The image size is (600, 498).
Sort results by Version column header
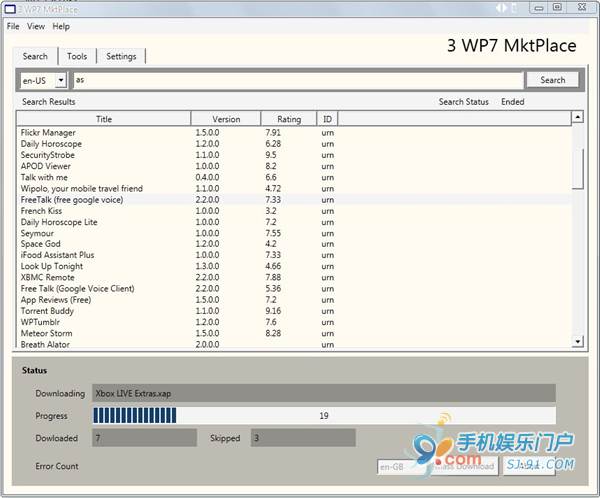[x=226, y=119]
